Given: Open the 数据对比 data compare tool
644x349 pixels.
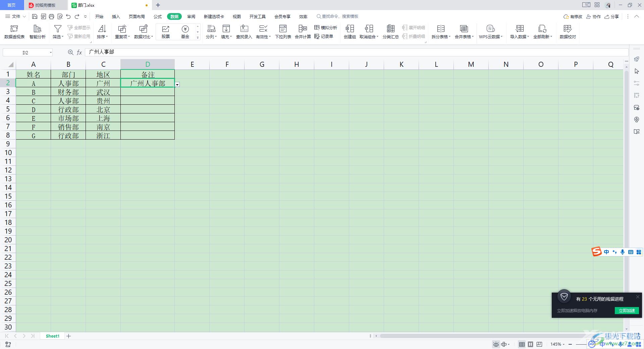Looking at the screenshot, I should [x=144, y=32].
